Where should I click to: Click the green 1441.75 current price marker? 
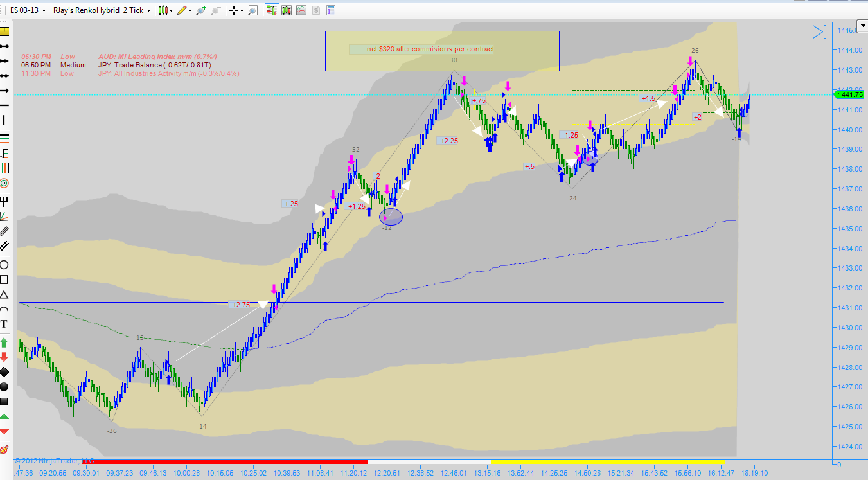click(849, 94)
